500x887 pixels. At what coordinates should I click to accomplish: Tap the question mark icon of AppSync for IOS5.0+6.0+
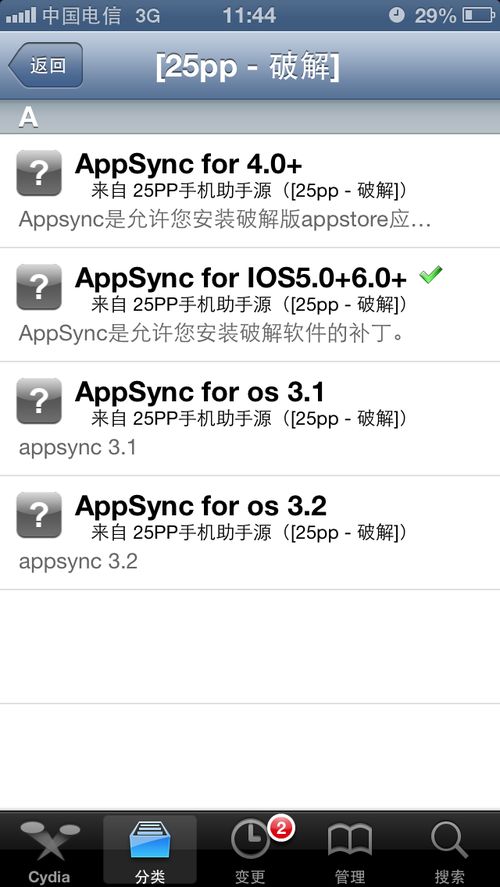(x=39, y=287)
